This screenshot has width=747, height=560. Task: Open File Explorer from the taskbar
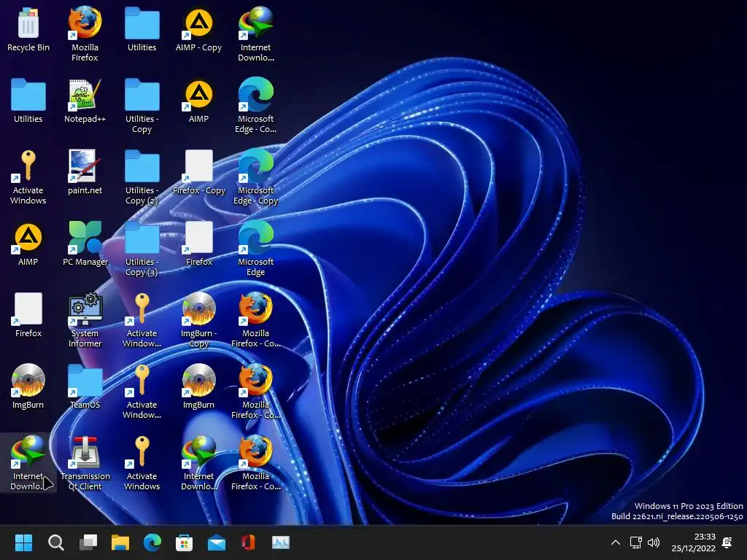point(120,542)
